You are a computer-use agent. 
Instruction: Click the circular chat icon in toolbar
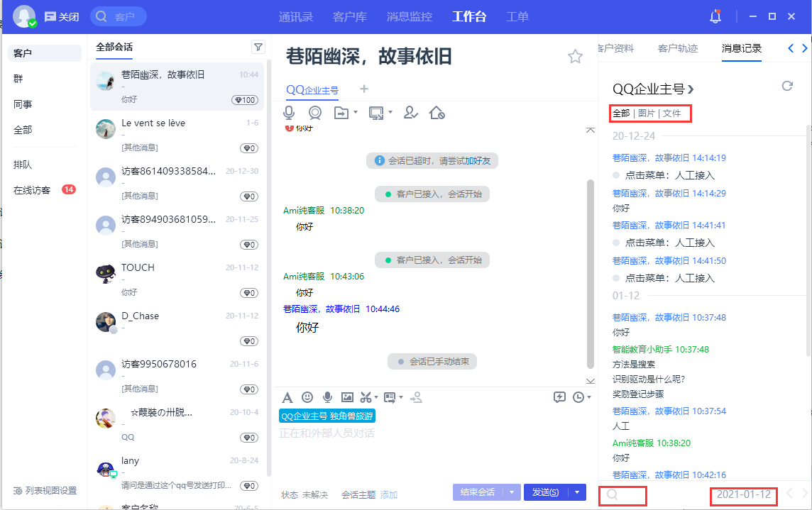click(x=315, y=112)
